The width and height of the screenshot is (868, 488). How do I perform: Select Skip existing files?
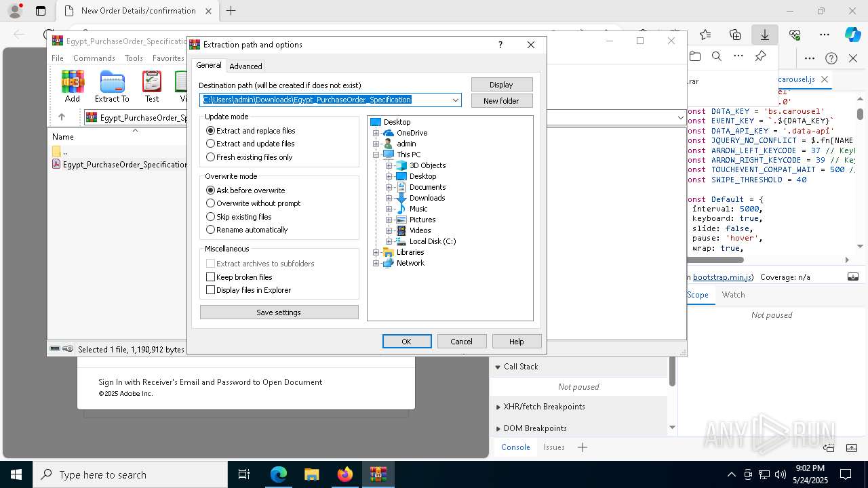(239, 217)
